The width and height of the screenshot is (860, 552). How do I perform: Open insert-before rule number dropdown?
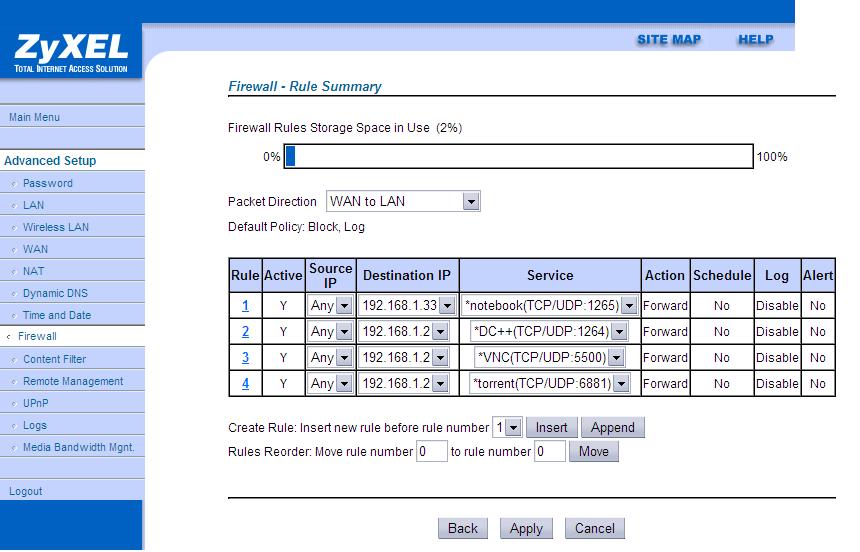click(507, 427)
